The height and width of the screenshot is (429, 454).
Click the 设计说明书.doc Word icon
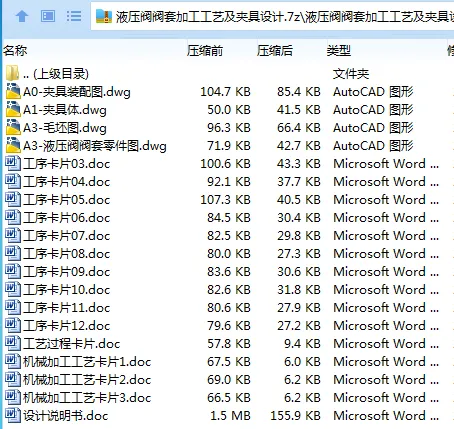coord(13,415)
